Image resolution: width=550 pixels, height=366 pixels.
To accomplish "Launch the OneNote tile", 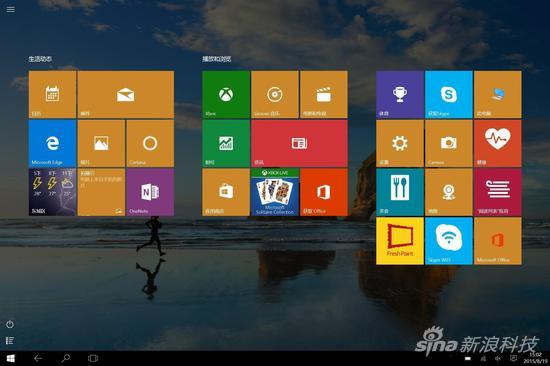I will click(150, 192).
